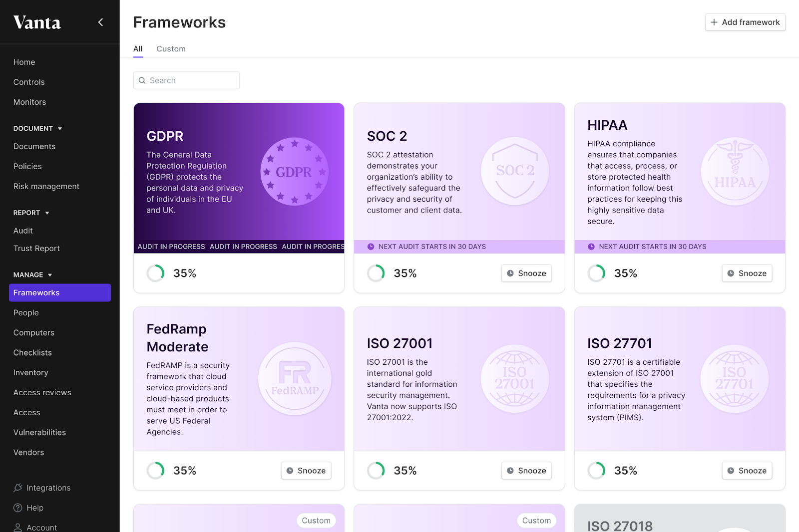
Task: Click the GDPR 35% progress ring
Action: pyautogui.click(x=155, y=273)
